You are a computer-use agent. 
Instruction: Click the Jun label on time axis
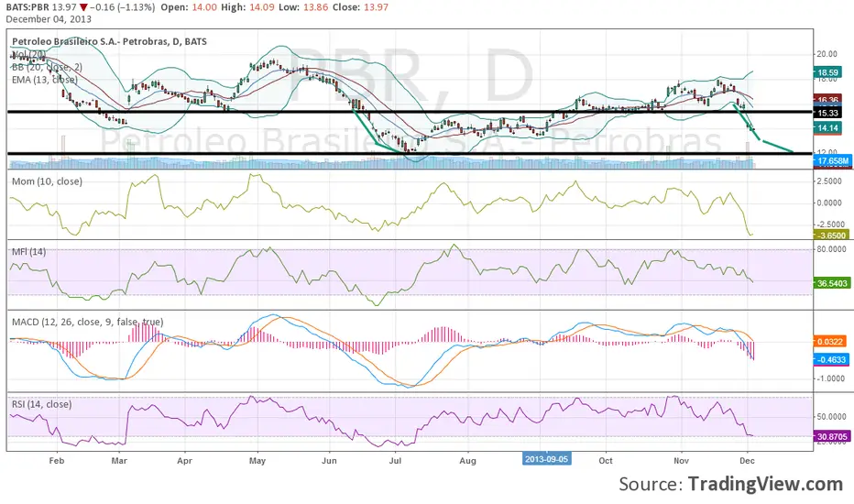click(x=329, y=460)
